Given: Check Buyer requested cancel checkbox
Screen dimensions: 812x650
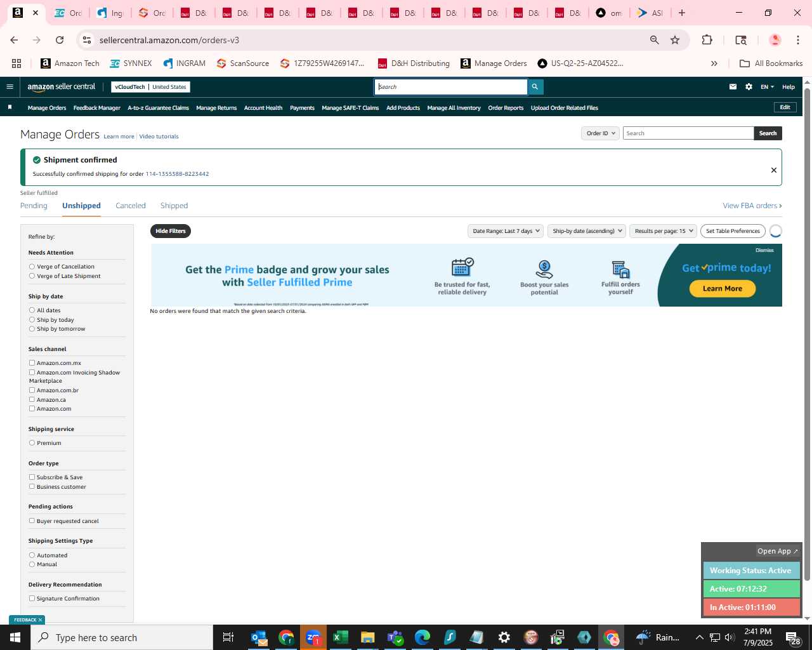Looking at the screenshot, I should pyautogui.click(x=32, y=521).
